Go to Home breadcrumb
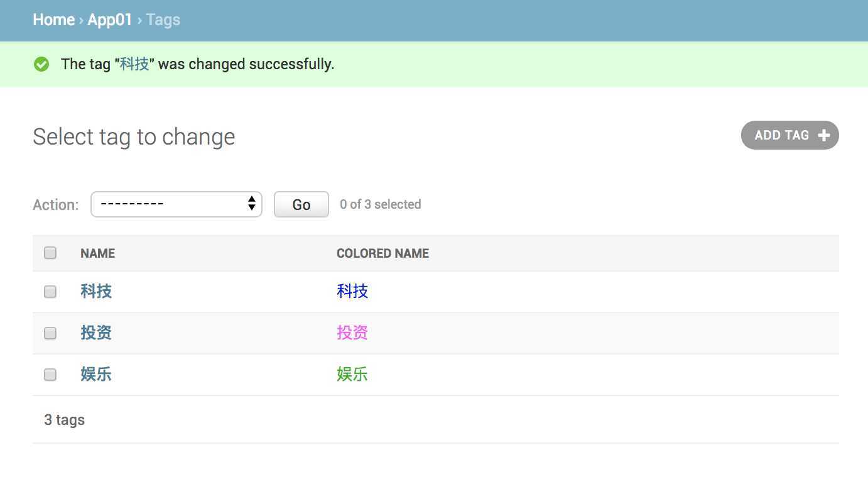The width and height of the screenshot is (868, 479). (54, 20)
